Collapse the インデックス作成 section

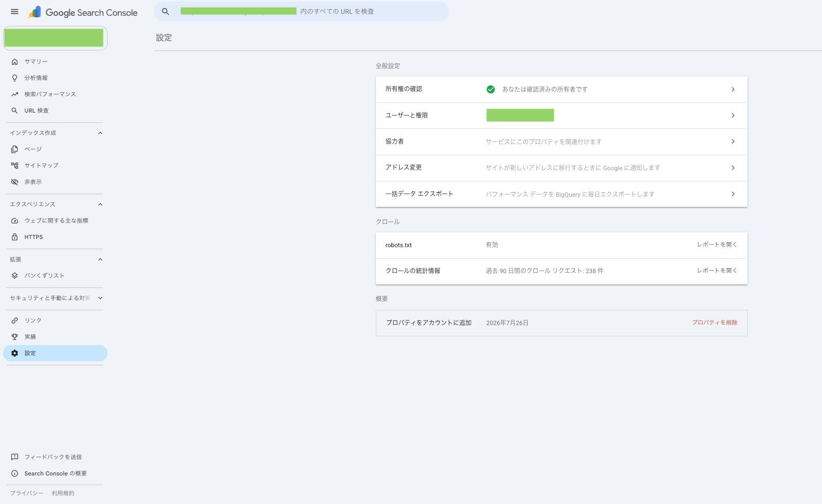(x=100, y=133)
